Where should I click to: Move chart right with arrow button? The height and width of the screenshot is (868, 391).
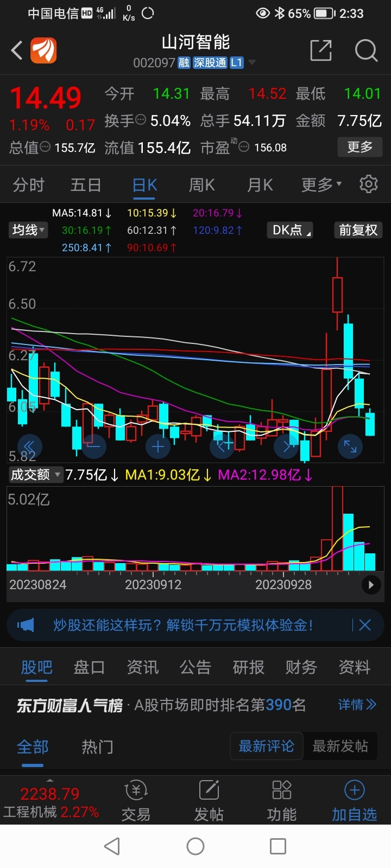click(x=287, y=446)
